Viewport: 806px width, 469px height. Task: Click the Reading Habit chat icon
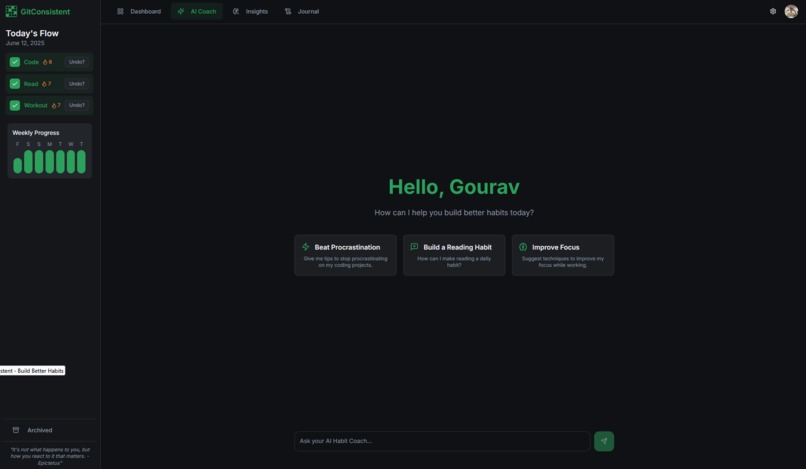point(414,247)
